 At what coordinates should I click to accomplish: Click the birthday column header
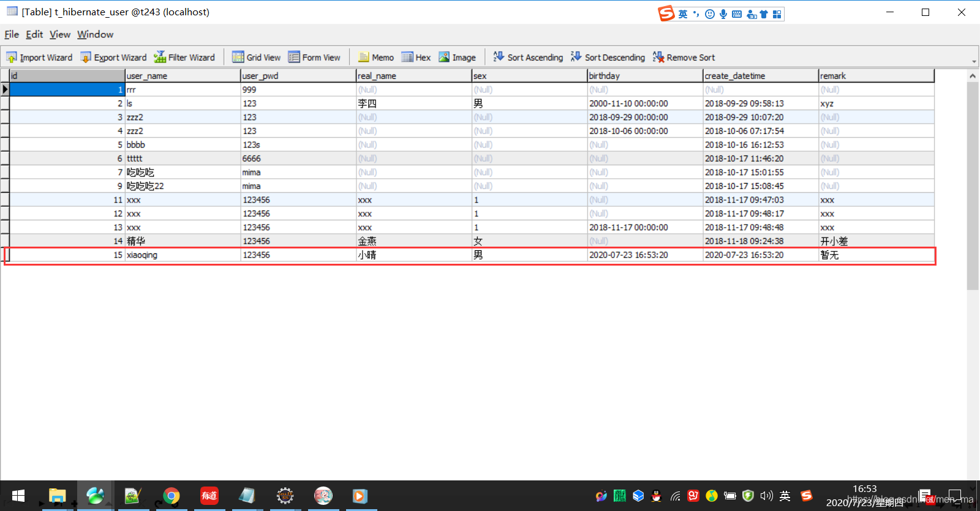click(645, 76)
